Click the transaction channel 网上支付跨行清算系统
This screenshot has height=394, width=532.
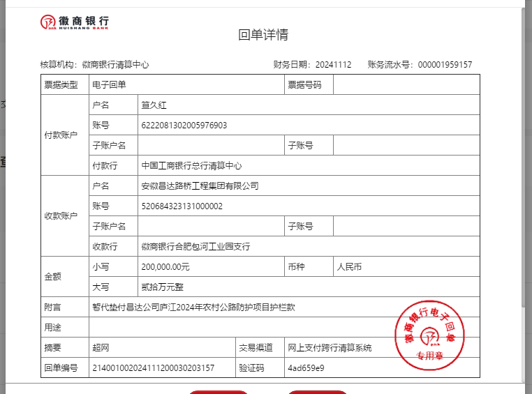[330, 348]
